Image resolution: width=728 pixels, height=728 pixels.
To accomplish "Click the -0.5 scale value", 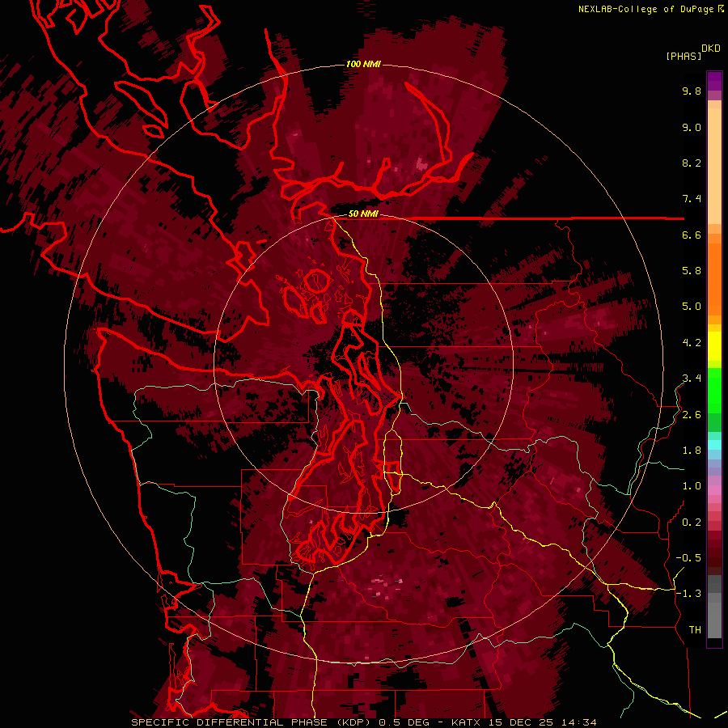I will 688,558.
